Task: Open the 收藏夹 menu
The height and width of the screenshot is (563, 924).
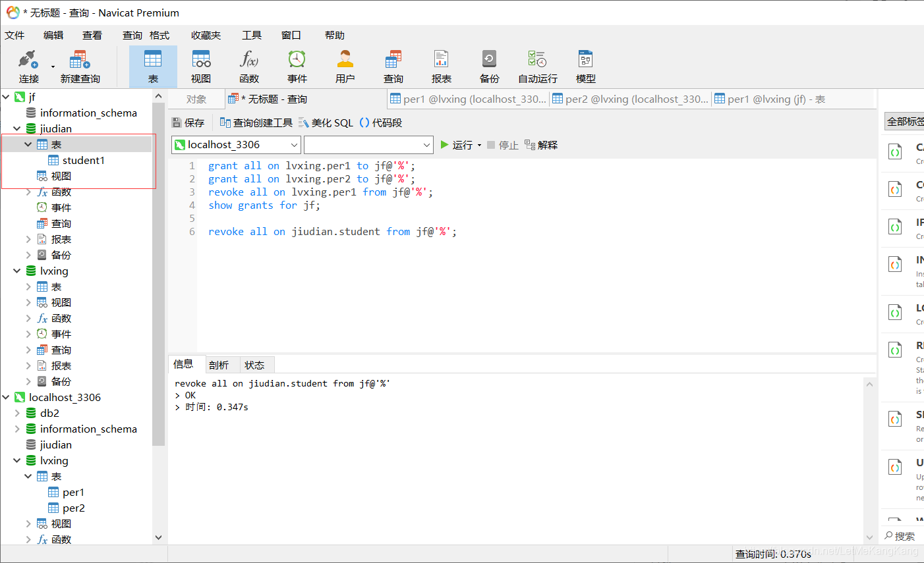Action: [x=206, y=36]
